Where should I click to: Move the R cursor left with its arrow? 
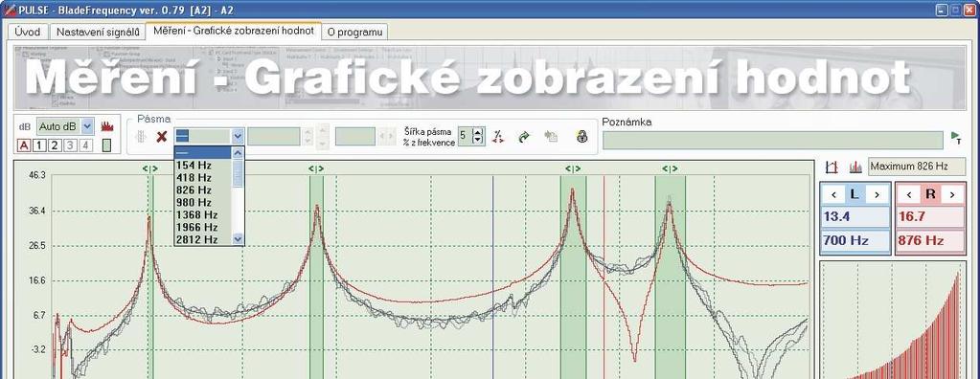coord(909,195)
